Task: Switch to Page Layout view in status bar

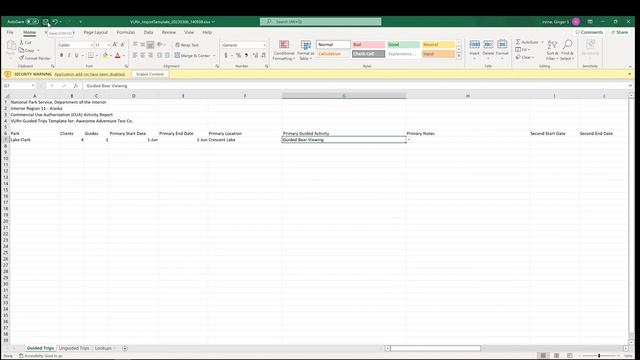Action: pos(556,356)
